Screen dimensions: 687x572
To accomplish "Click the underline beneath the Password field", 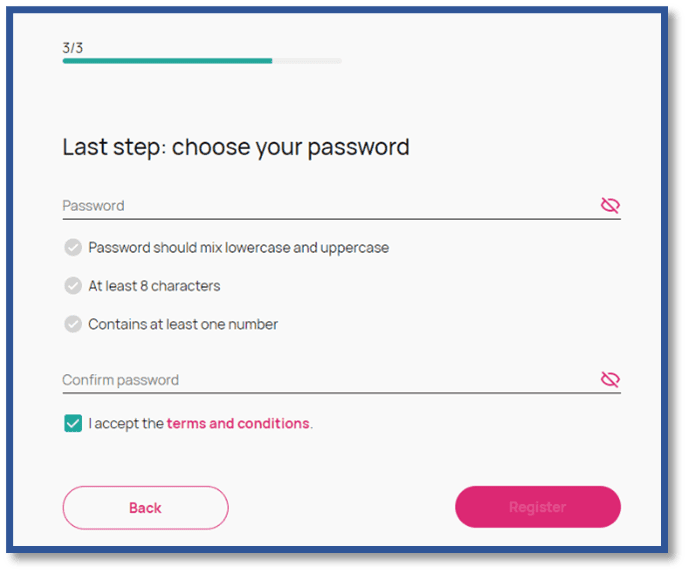I will click(x=340, y=219).
